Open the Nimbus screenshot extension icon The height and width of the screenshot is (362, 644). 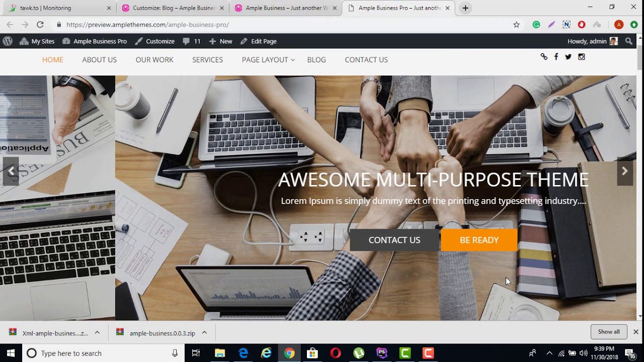[x=567, y=25]
